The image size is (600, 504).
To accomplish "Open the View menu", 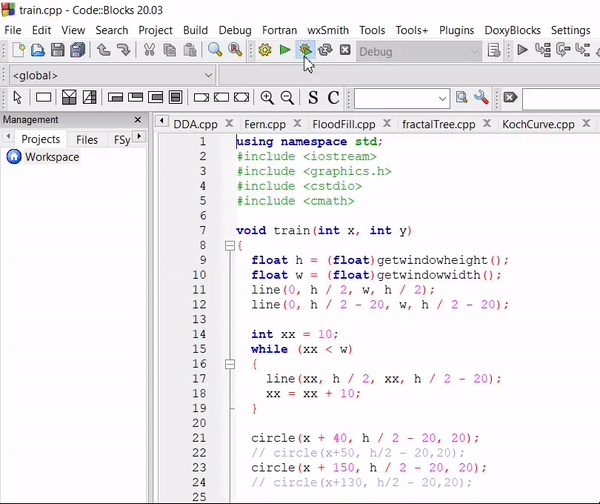I will pos(73,30).
